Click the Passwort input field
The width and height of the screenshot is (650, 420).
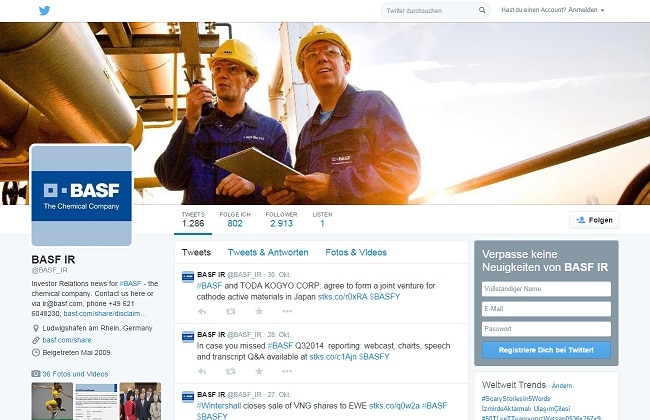pyautogui.click(x=546, y=329)
